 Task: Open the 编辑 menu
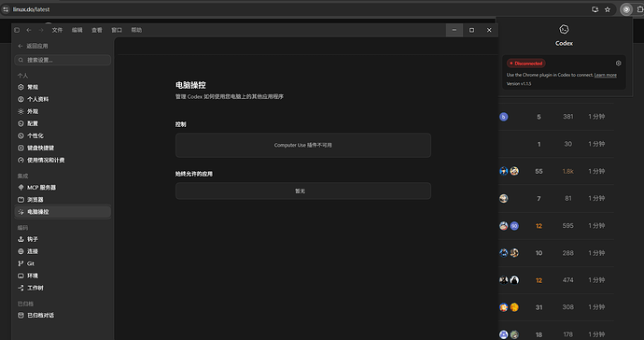tap(77, 30)
